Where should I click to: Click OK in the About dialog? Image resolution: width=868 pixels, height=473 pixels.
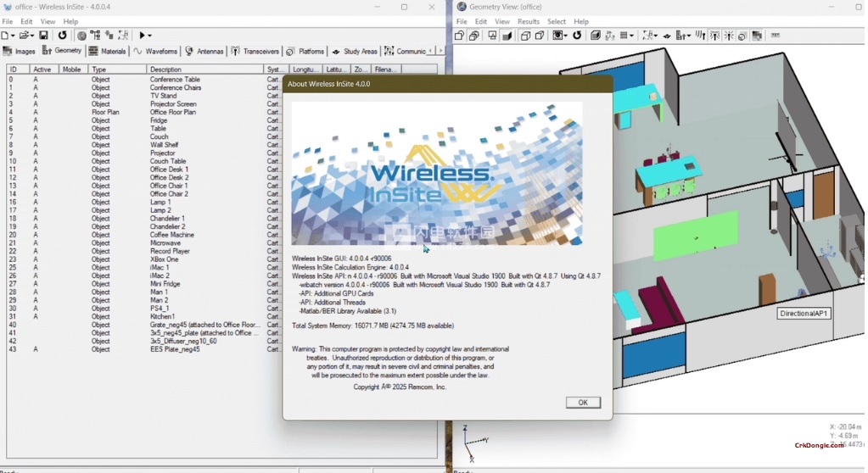[583, 402]
